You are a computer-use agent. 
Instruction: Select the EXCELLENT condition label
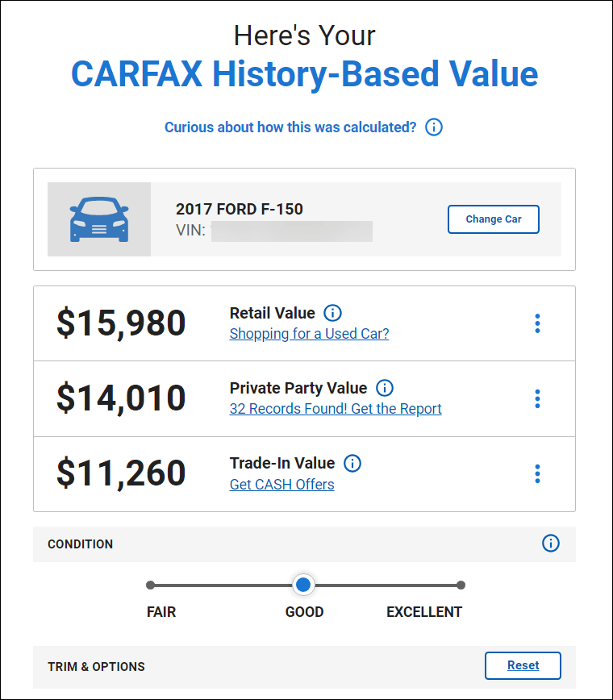coord(424,611)
